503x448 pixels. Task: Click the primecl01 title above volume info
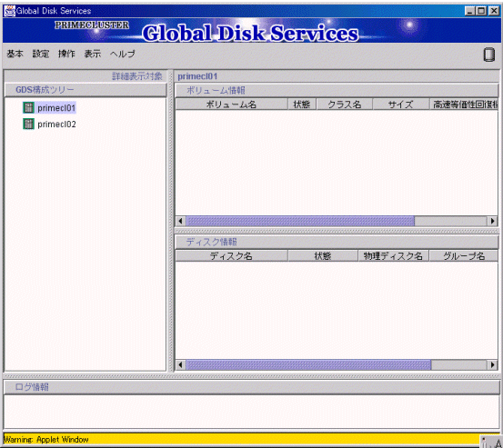[197, 76]
